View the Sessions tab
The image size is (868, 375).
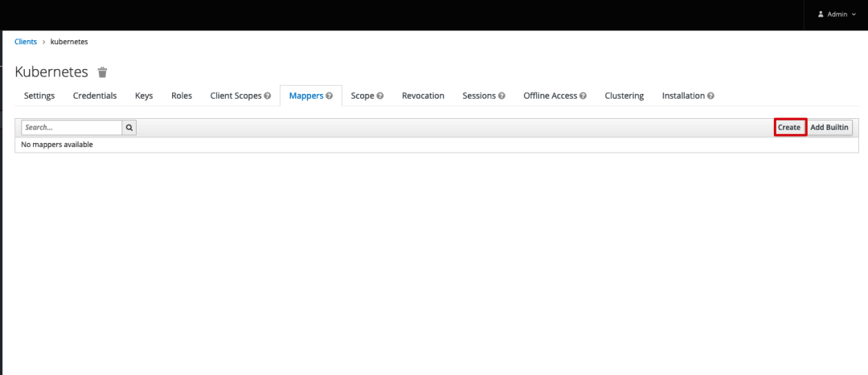[x=479, y=96]
